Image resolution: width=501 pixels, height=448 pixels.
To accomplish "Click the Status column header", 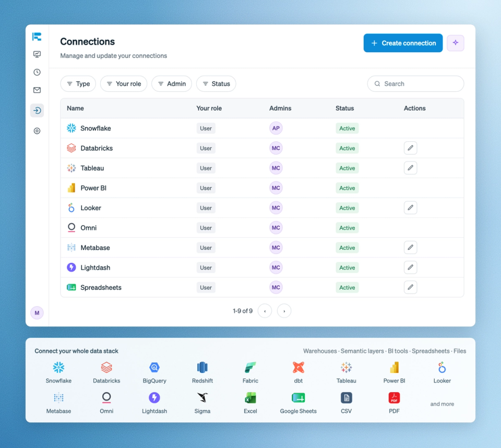I will [344, 108].
